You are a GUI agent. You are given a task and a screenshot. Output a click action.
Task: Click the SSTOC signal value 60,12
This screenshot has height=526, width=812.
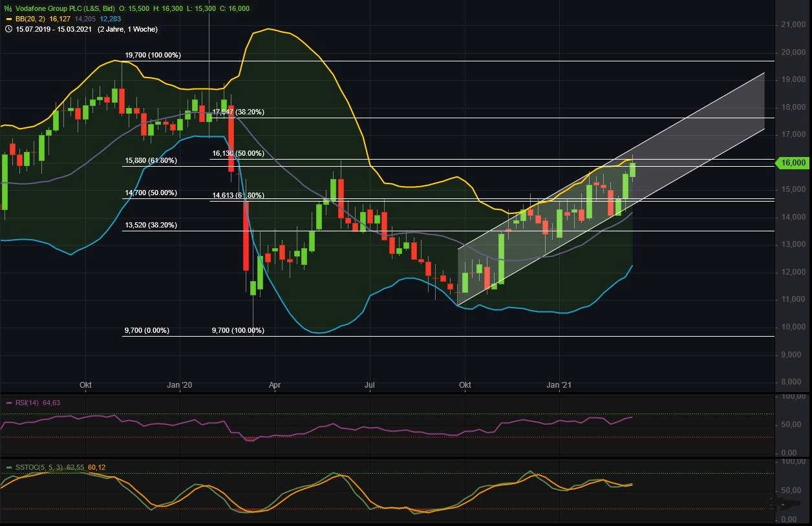coord(97,467)
